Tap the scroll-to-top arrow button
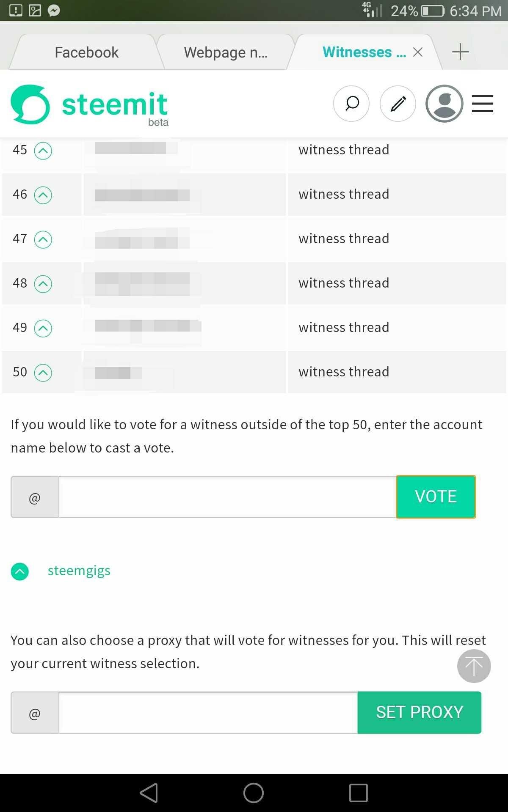508x812 pixels. [474, 666]
